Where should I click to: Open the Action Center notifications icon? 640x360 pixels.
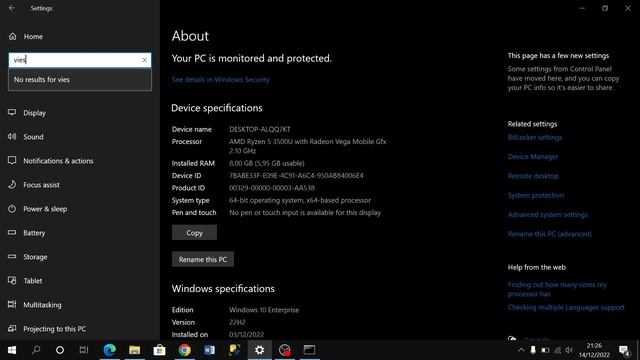point(624,350)
